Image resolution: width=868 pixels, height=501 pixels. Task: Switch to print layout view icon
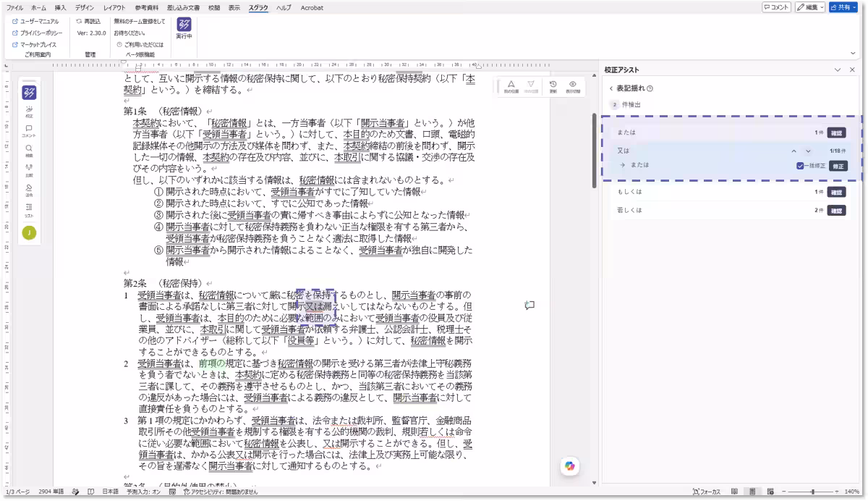752,492
